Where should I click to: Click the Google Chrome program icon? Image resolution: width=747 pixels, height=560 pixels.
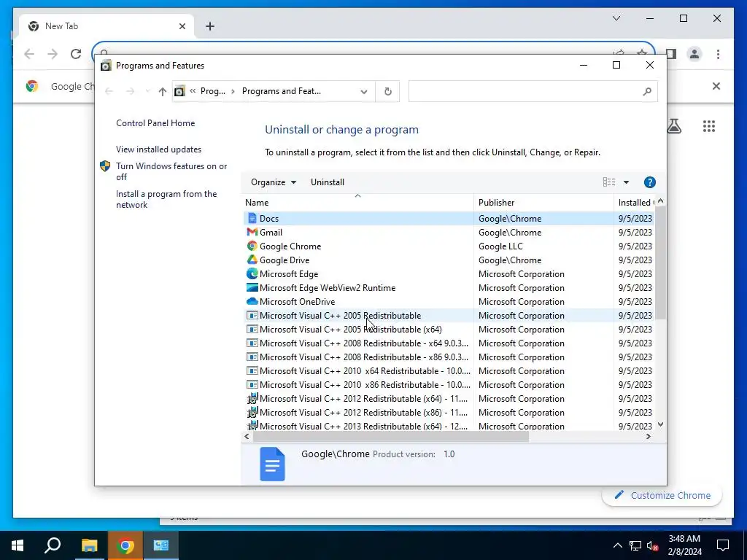pyautogui.click(x=252, y=246)
